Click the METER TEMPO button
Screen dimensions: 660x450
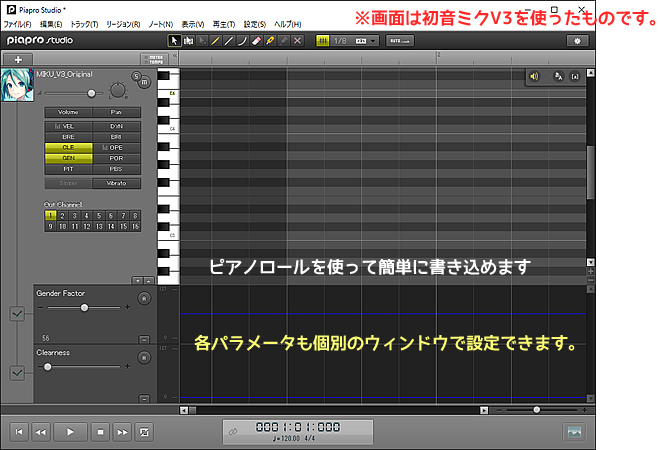[154, 59]
